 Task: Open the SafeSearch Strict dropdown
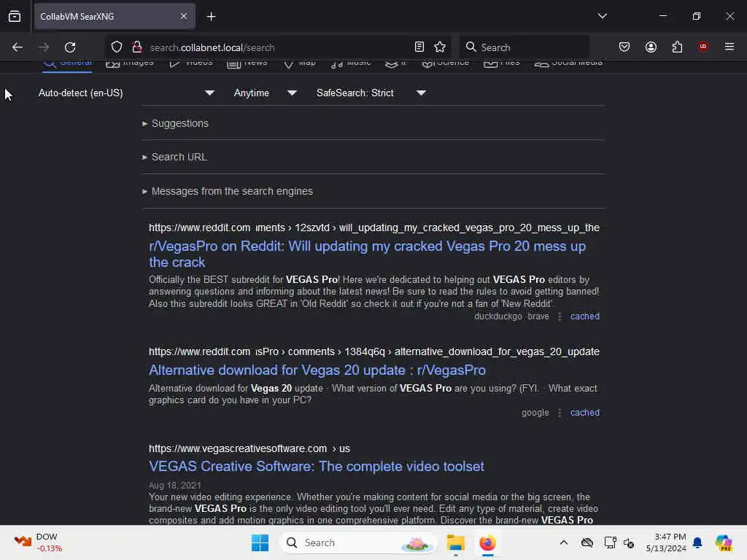tap(371, 93)
